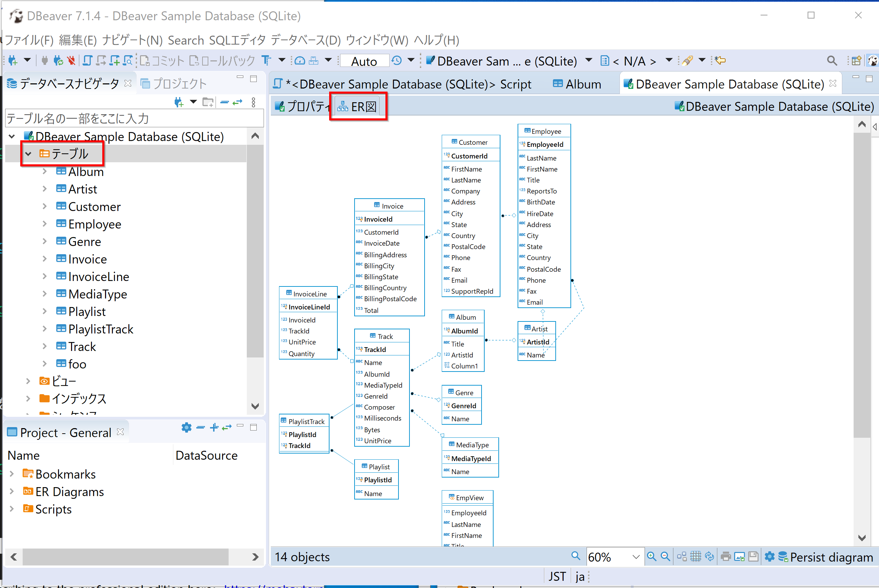Click the Disconnect red-crossed plug icon
Screen dimensions: 879x588
click(71, 60)
